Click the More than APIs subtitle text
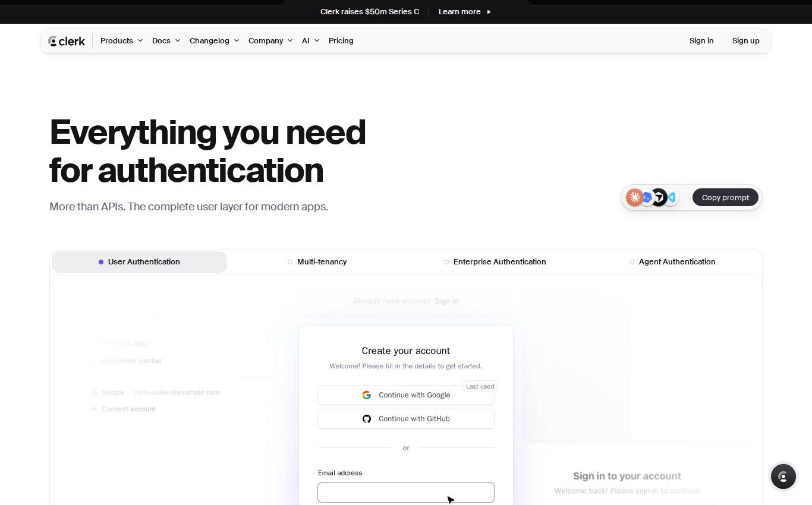The image size is (812, 505). click(x=188, y=207)
